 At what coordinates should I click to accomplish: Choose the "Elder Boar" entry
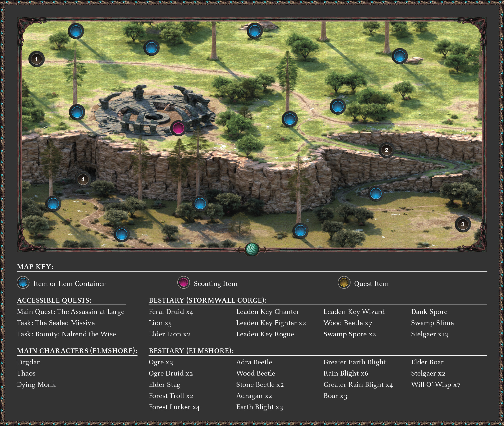[427, 362]
